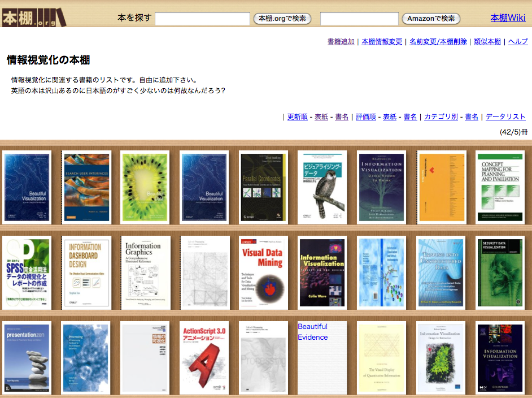The image size is (532, 398).
Task: Open the 類似本棚 link
Action: tap(487, 41)
